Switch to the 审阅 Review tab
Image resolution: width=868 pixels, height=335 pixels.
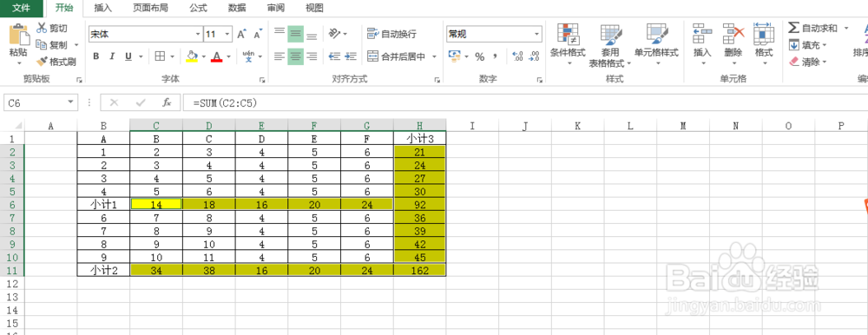pos(276,9)
